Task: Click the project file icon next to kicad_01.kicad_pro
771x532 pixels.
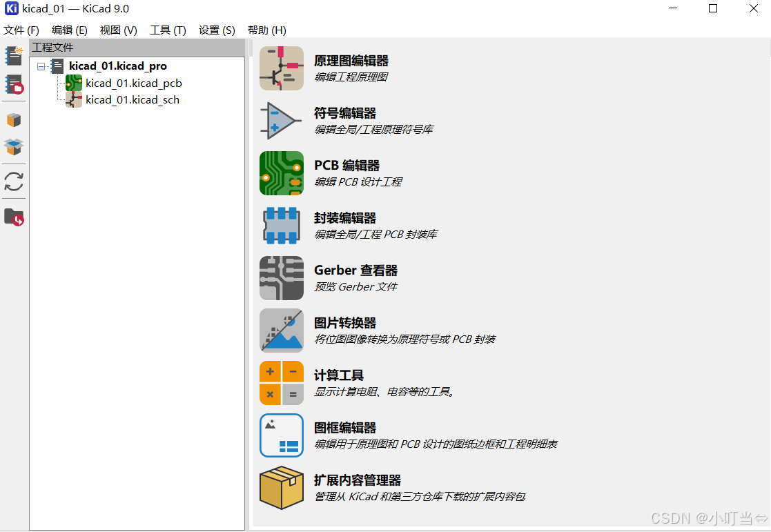Action: coord(57,66)
